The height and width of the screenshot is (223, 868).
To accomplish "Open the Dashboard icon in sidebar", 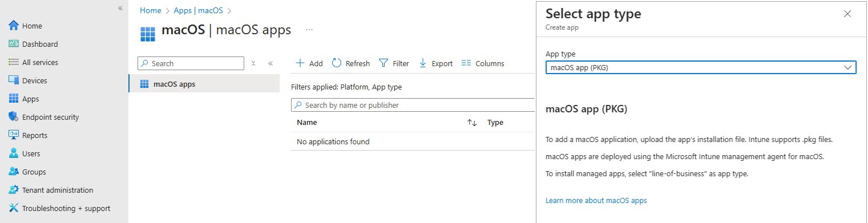I will coord(14,44).
